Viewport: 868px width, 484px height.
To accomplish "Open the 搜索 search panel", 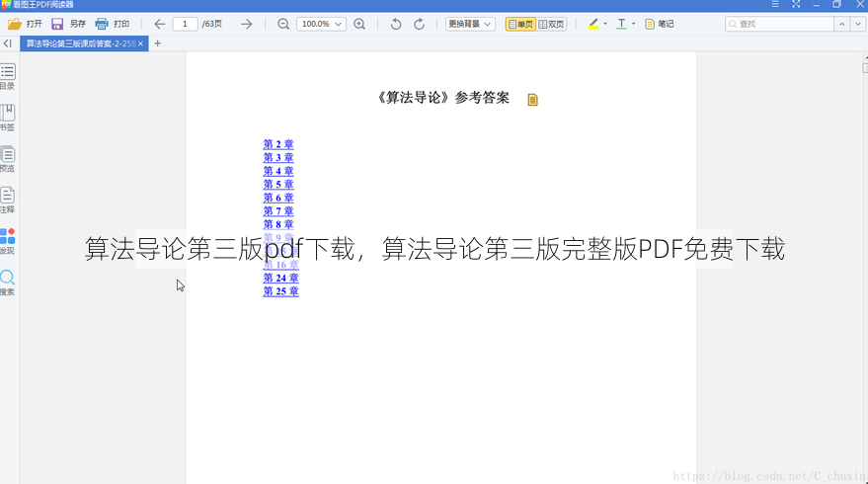I will 8,282.
